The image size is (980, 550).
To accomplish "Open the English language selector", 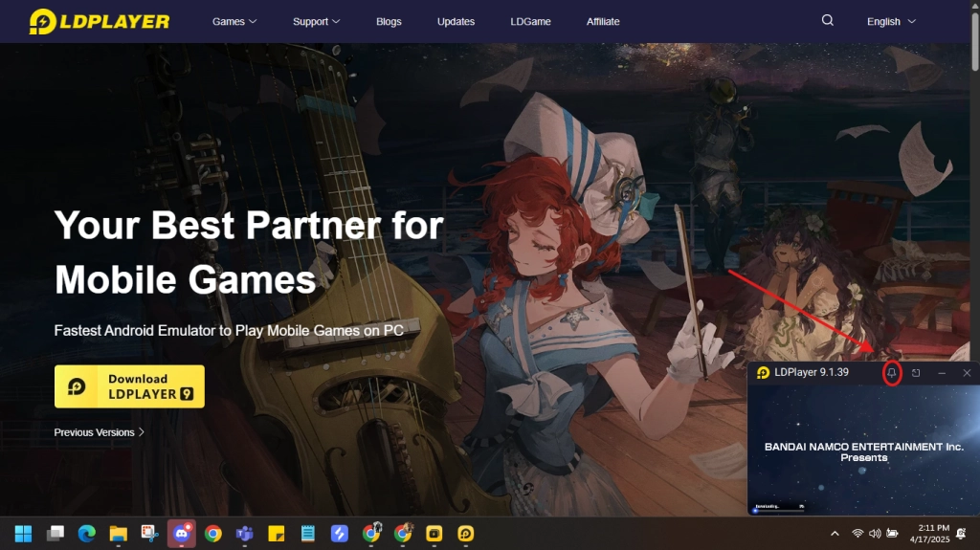I will tap(891, 21).
